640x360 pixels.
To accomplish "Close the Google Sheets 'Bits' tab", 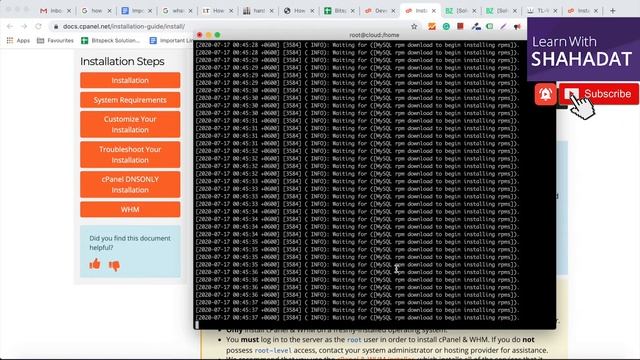I will [x=353, y=11].
